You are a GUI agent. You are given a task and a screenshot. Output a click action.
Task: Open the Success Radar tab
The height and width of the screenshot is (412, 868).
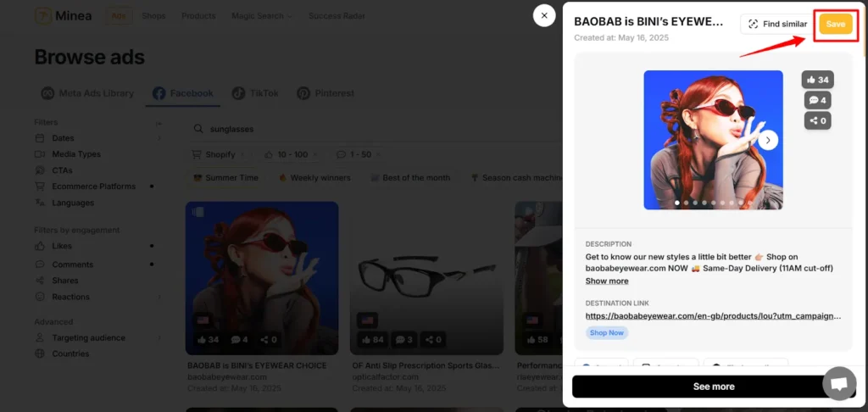(337, 16)
